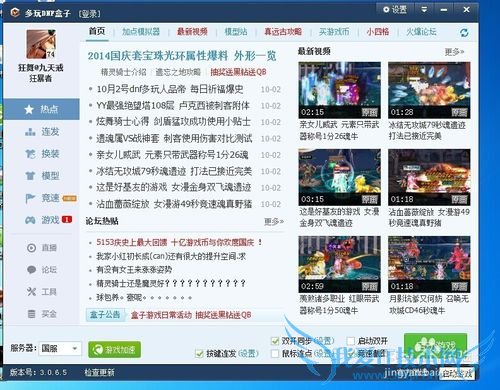Open red link 抽奖送黑钻送QB under headline
Screen dimensions: 500x390
click(x=238, y=72)
